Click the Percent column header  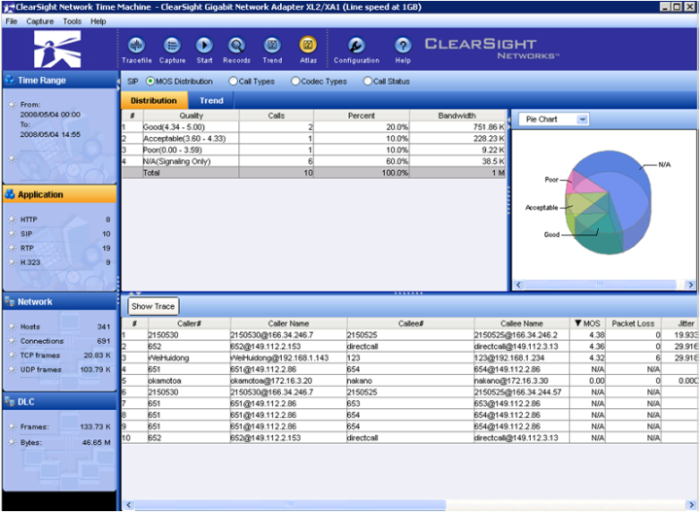[x=362, y=116]
